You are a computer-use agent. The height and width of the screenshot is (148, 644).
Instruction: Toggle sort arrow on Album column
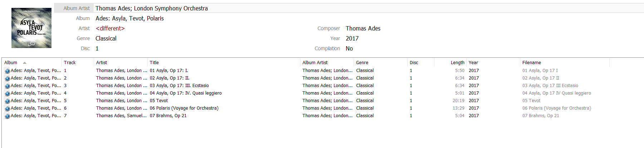pyautogui.click(x=24, y=63)
